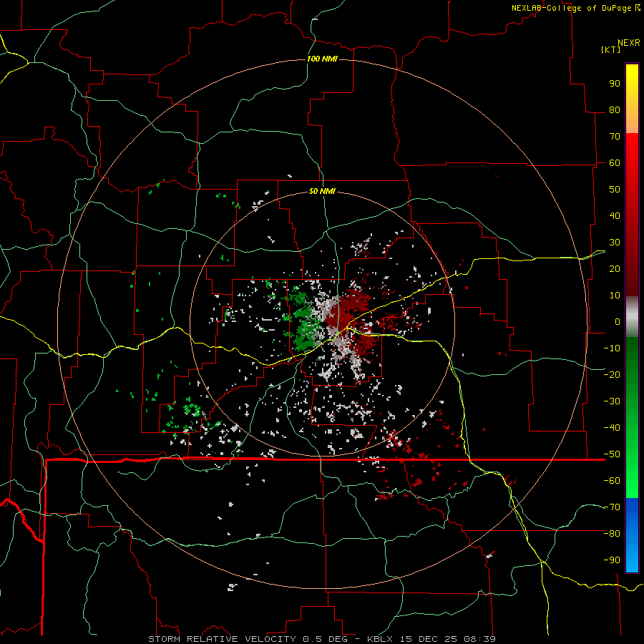This screenshot has width=644, height=644.
Task: Click the 90 value on the velocity scale
Action: (x=615, y=84)
